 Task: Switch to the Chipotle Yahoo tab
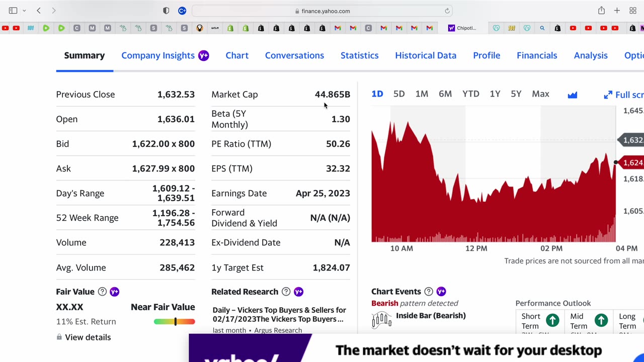click(462, 28)
